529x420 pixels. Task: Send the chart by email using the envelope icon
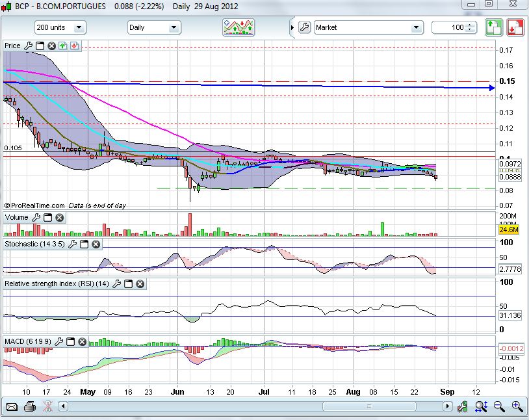12,406
